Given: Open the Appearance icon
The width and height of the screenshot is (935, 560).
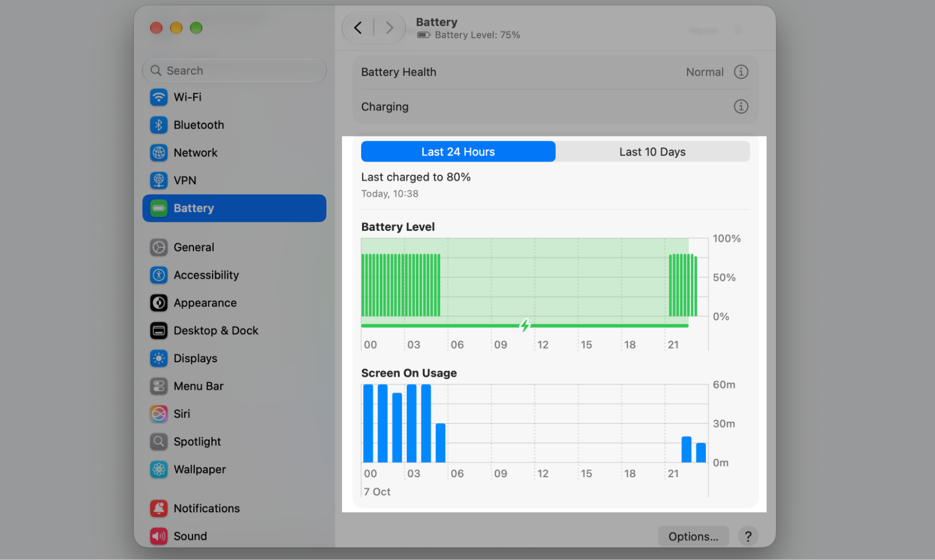Looking at the screenshot, I should coord(159,303).
